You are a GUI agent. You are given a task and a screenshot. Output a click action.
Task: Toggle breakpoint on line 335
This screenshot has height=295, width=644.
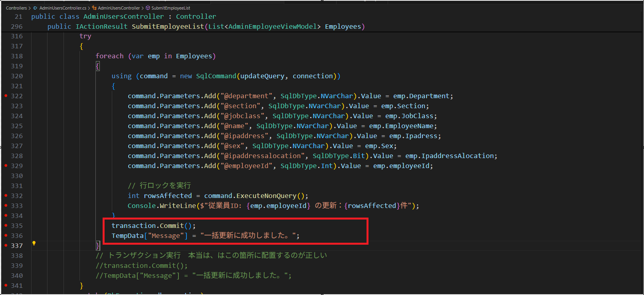pos(6,226)
